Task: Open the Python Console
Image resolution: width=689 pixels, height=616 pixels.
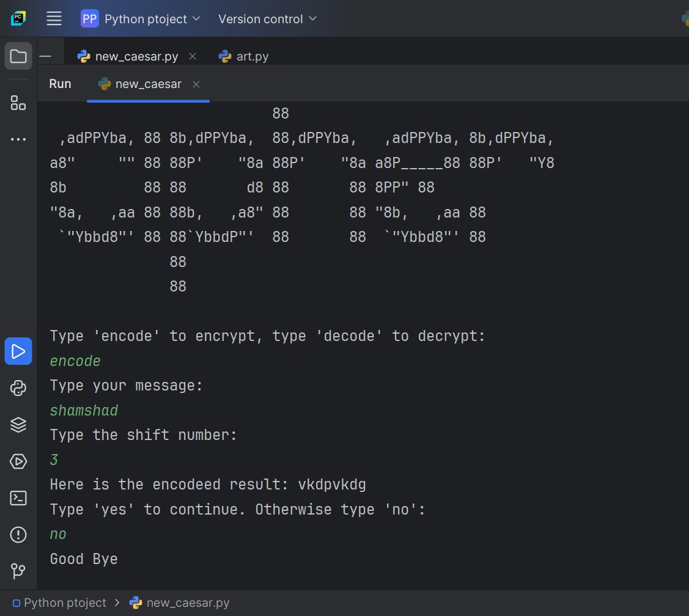Action: click(x=18, y=388)
